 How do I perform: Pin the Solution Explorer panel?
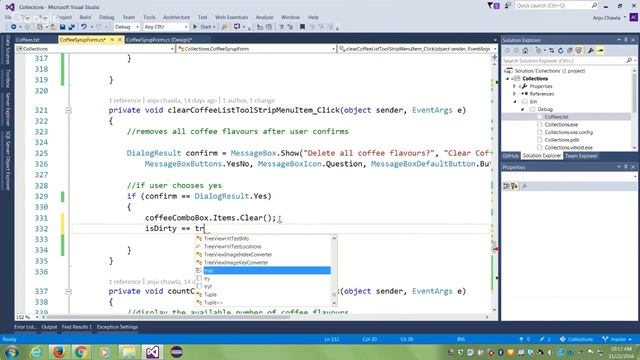point(626,40)
